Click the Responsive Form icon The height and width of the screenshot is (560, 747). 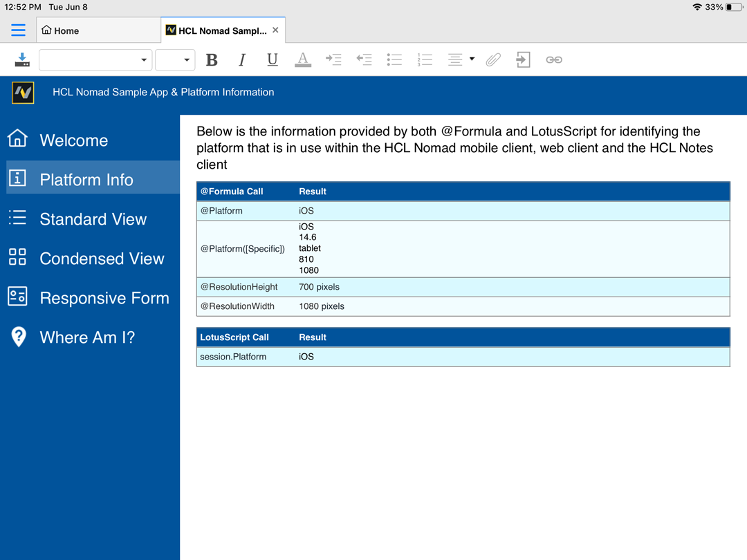click(x=17, y=296)
